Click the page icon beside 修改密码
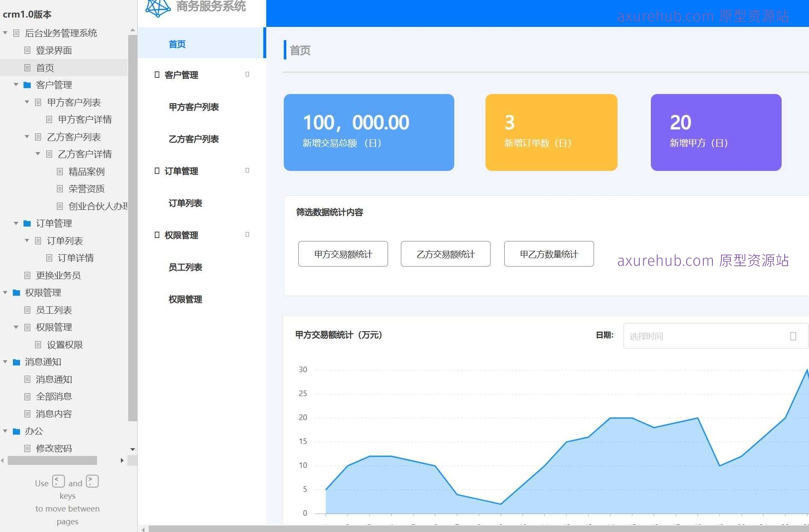 click(27, 448)
